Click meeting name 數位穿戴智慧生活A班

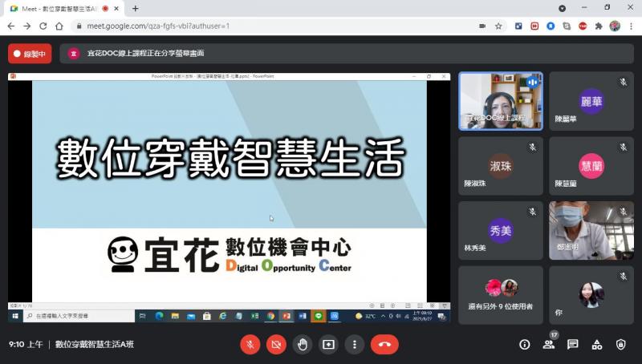click(95, 345)
